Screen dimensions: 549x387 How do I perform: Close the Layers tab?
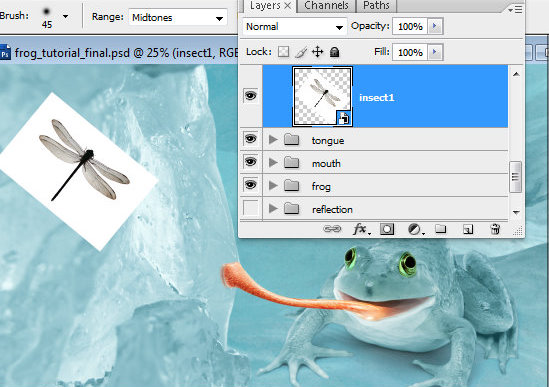pos(287,6)
